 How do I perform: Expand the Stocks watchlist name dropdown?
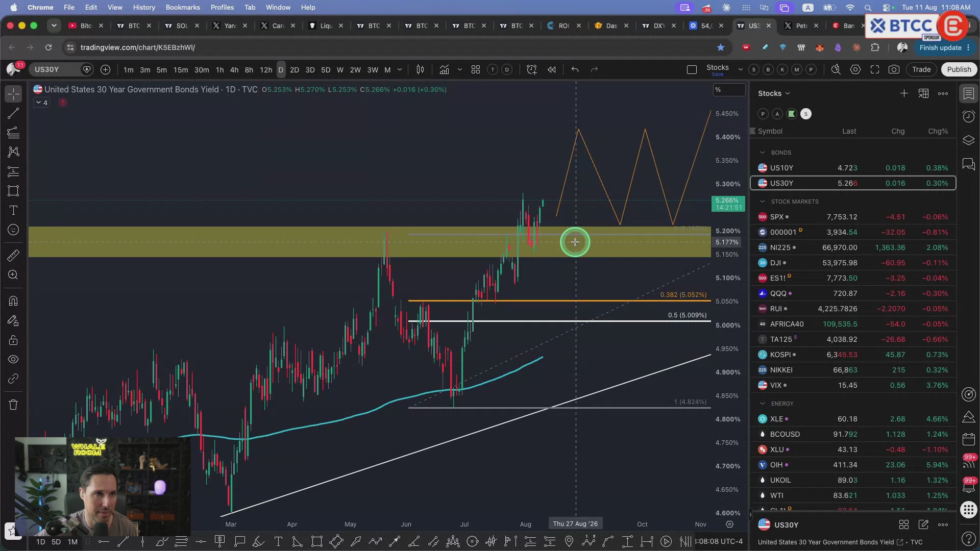(x=774, y=93)
